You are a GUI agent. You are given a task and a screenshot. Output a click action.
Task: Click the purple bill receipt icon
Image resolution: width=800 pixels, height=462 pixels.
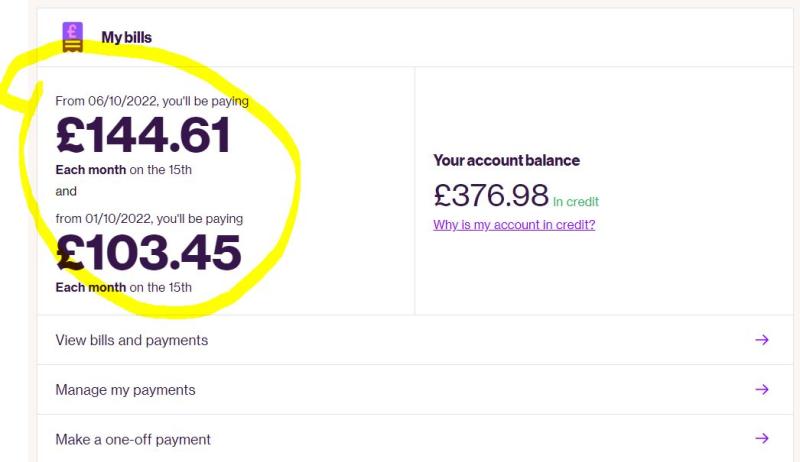click(72, 37)
